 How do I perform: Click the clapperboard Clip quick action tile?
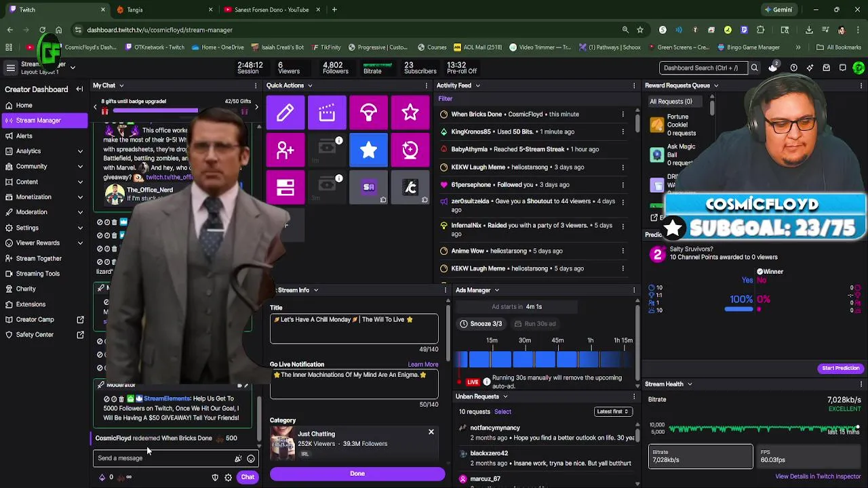(x=327, y=113)
